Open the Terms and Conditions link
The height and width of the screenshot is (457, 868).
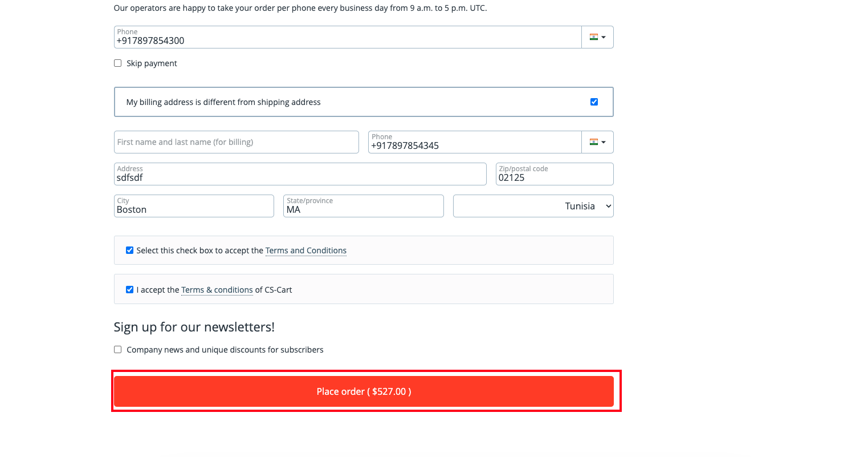tap(306, 250)
